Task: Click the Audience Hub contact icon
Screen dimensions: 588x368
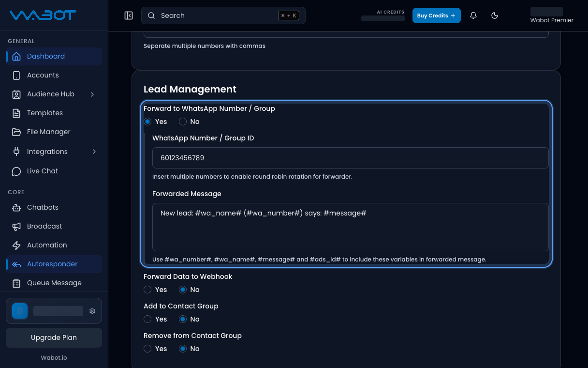Action: pyautogui.click(x=16, y=94)
